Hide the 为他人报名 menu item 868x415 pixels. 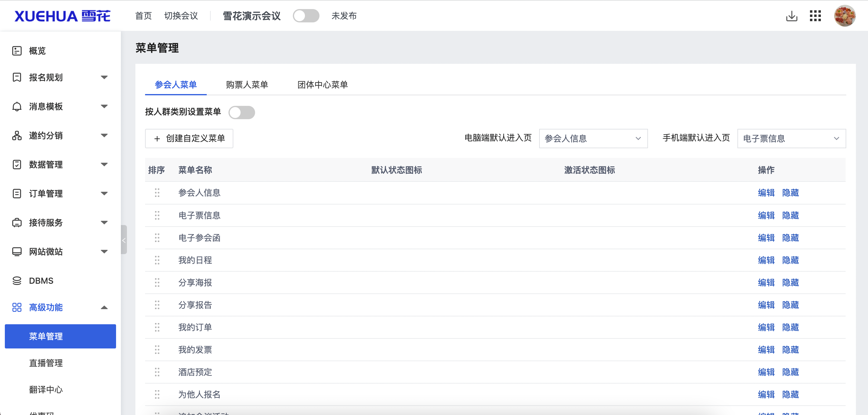(790, 394)
